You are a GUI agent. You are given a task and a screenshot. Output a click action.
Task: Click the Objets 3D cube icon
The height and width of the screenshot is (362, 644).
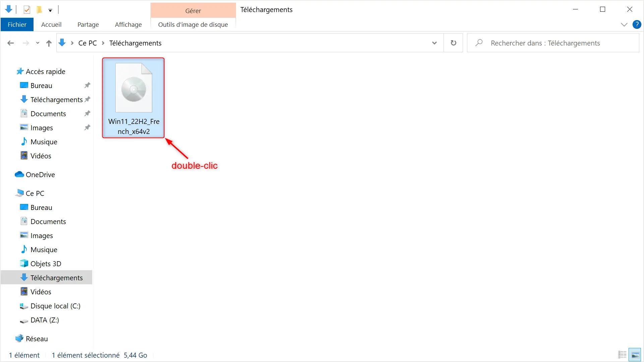[x=24, y=263]
